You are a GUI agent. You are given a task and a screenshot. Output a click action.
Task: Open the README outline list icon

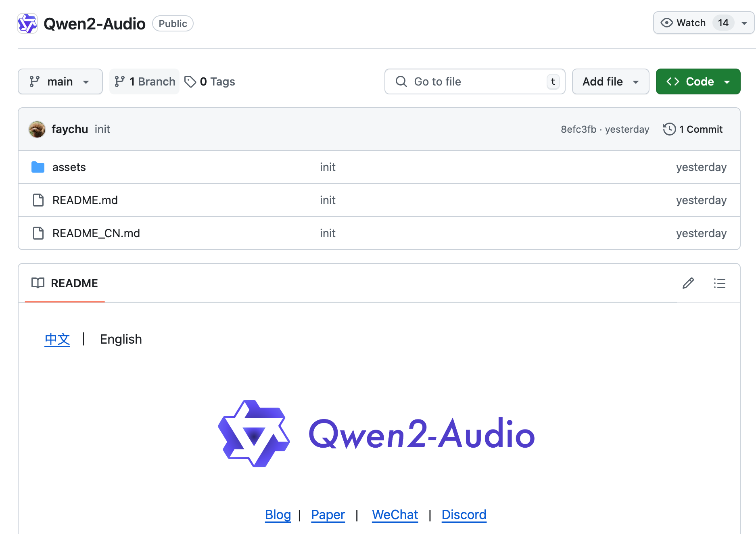[720, 283]
